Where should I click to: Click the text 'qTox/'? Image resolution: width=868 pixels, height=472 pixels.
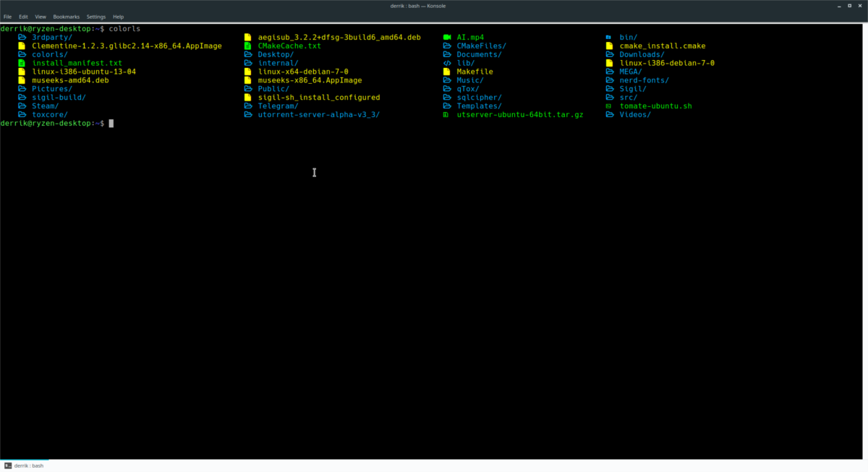[x=468, y=89]
